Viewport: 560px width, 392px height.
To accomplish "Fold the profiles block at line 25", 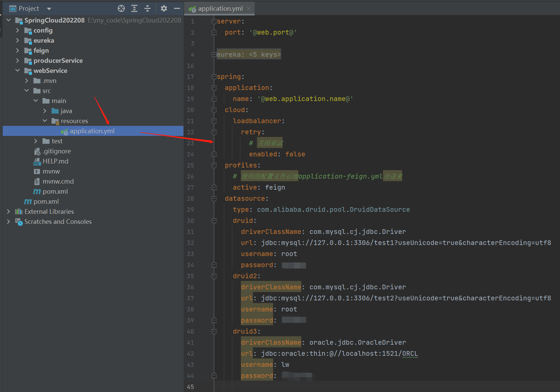I will [x=214, y=165].
